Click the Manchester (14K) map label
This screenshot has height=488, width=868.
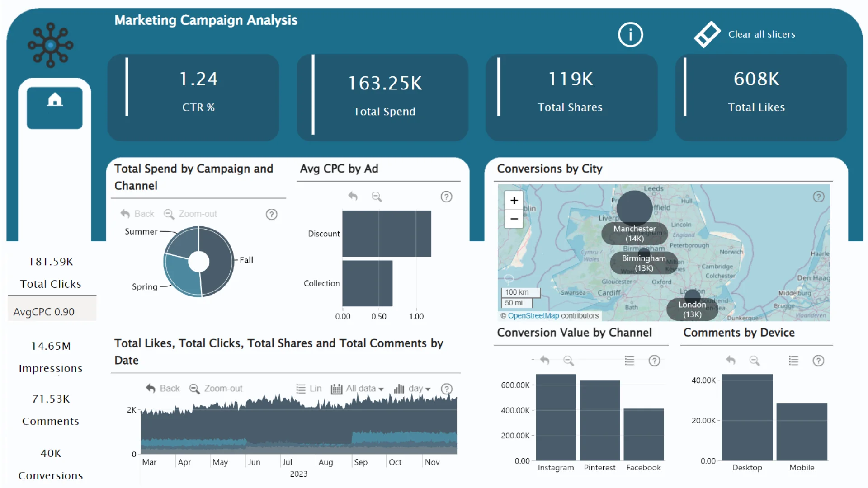[634, 234]
